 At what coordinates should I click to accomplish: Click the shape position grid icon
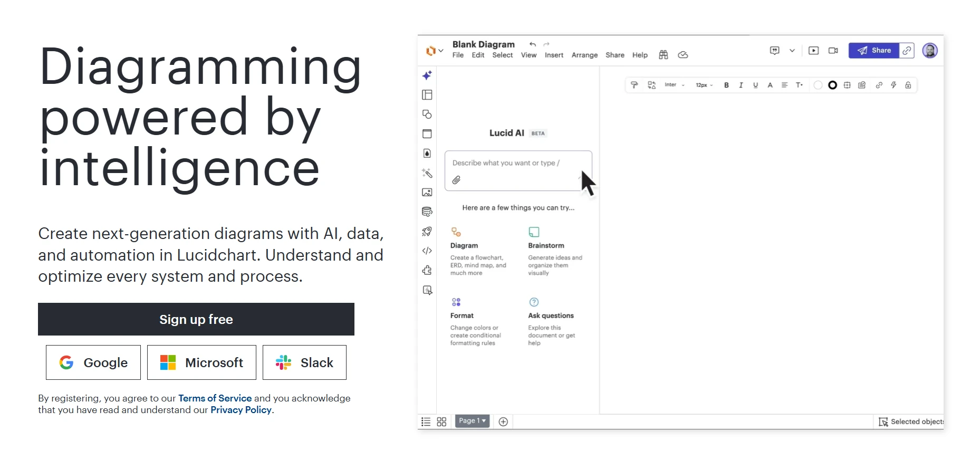click(x=847, y=85)
